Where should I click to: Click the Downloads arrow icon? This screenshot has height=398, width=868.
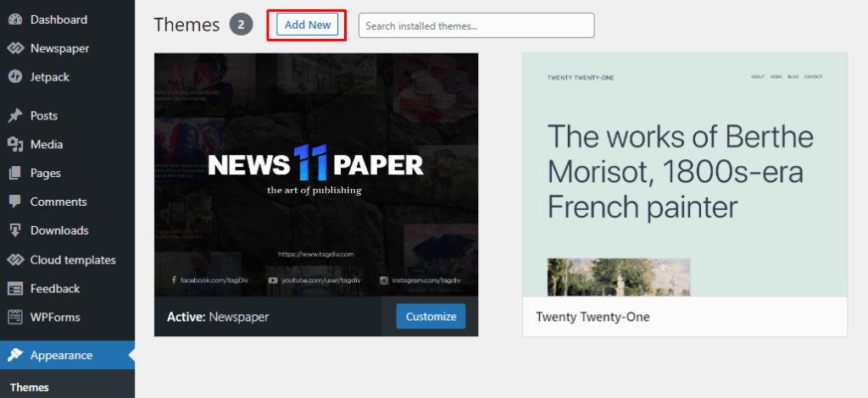15,230
